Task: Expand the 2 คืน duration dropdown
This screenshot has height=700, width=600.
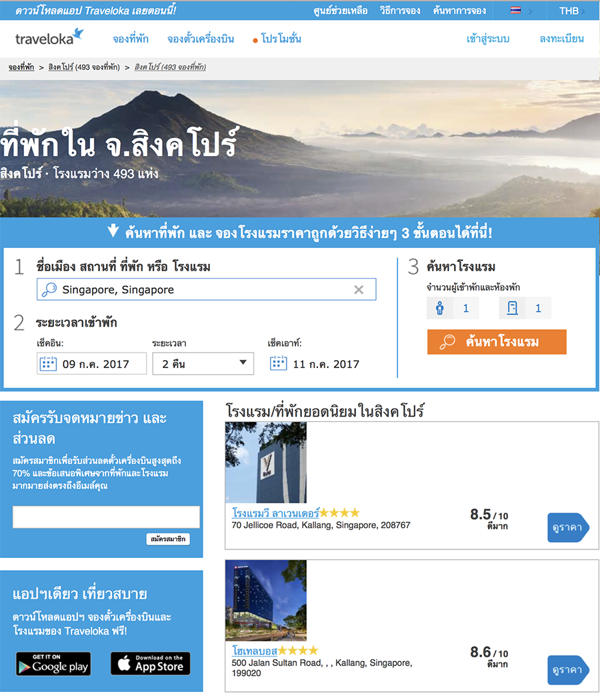Action: [x=203, y=364]
